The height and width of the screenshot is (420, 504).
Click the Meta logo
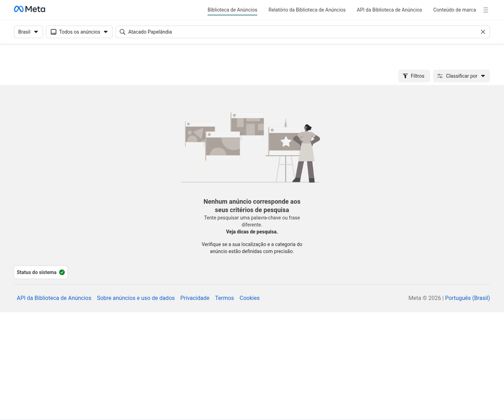click(x=29, y=9)
